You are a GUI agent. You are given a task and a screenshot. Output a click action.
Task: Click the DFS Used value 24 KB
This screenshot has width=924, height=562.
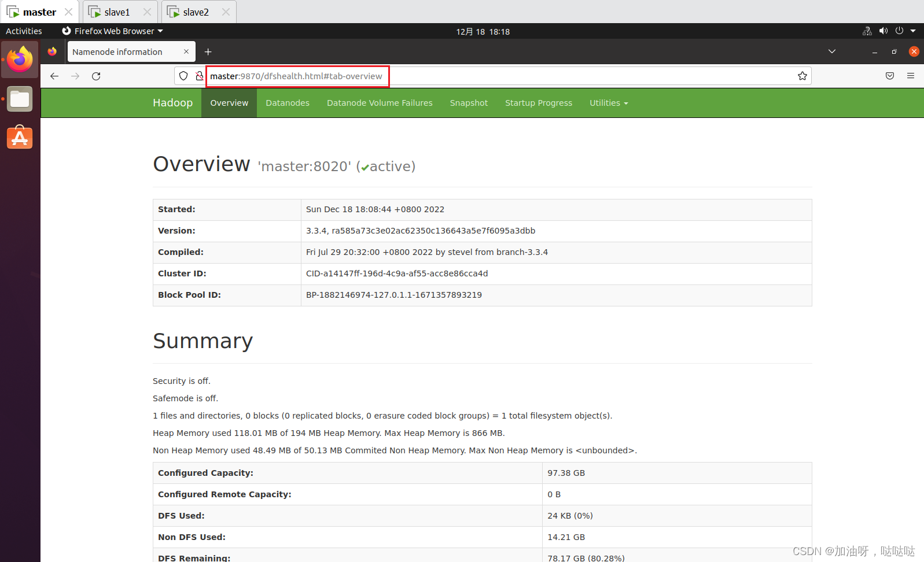[x=570, y=516]
